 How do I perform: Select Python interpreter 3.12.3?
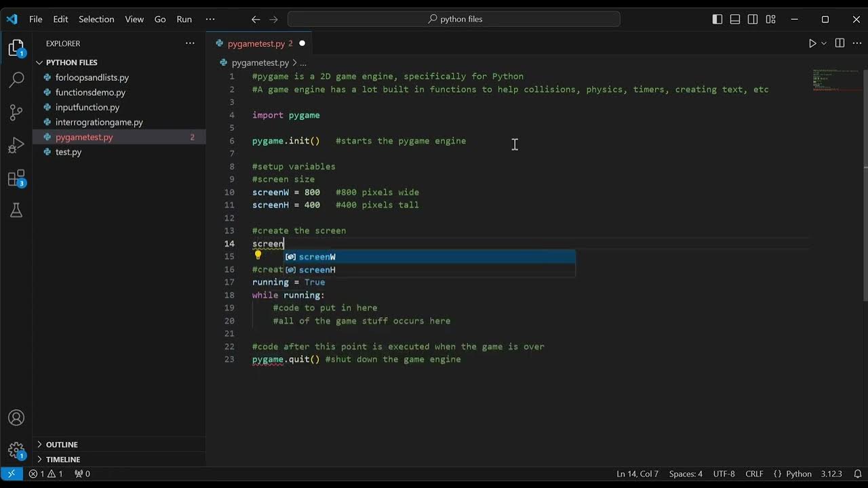831,474
